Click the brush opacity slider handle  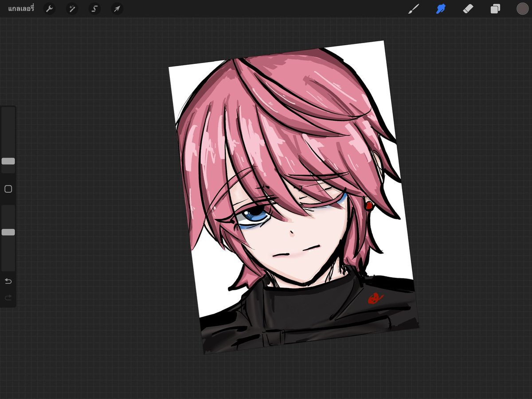click(x=8, y=232)
